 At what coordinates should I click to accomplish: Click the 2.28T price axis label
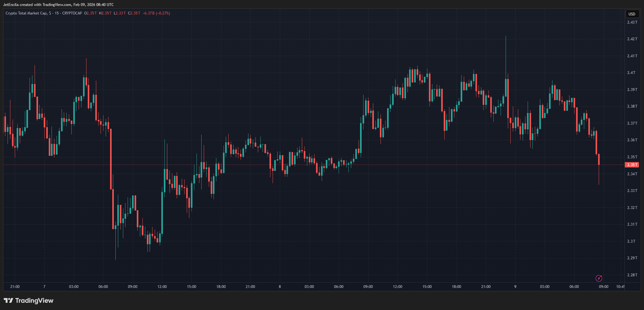632,275
